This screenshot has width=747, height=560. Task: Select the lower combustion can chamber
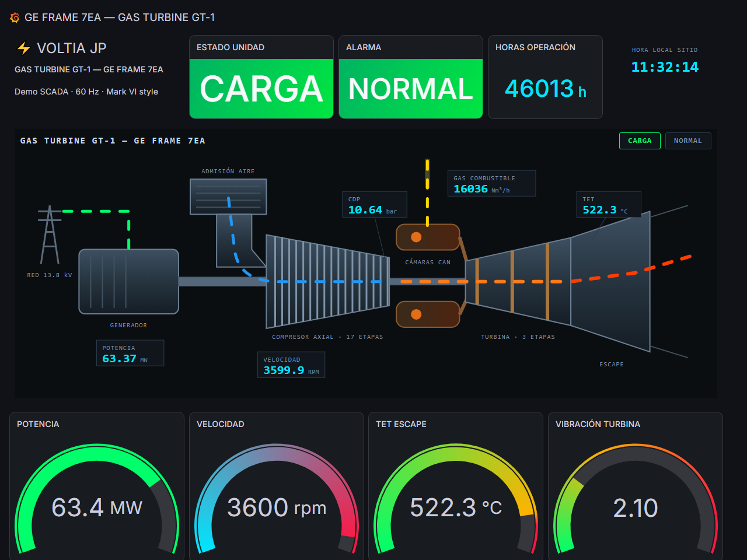coord(428,314)
